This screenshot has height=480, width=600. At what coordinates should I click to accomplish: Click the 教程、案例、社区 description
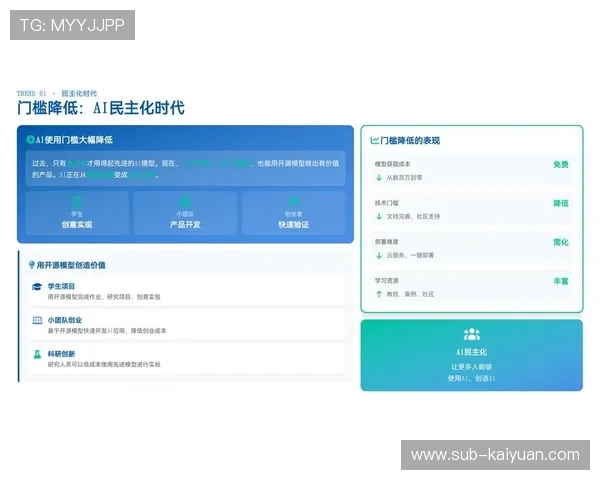coord(410,294)
